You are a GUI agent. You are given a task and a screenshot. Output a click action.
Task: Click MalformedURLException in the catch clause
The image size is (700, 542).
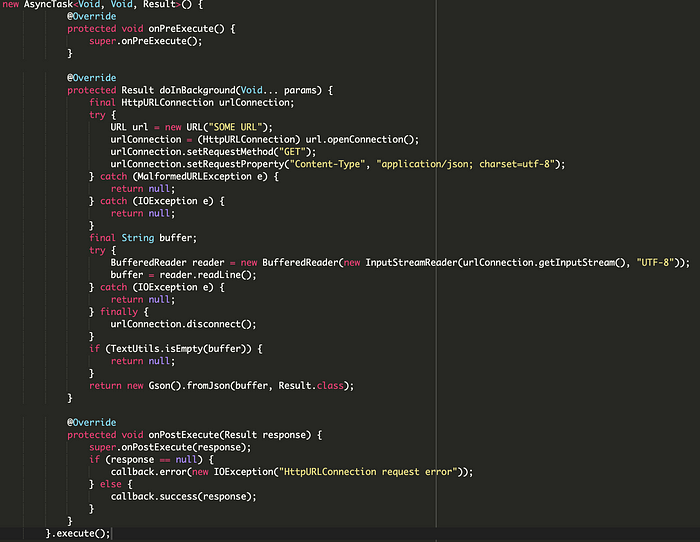pyautogui.click(x=194, y=177)
